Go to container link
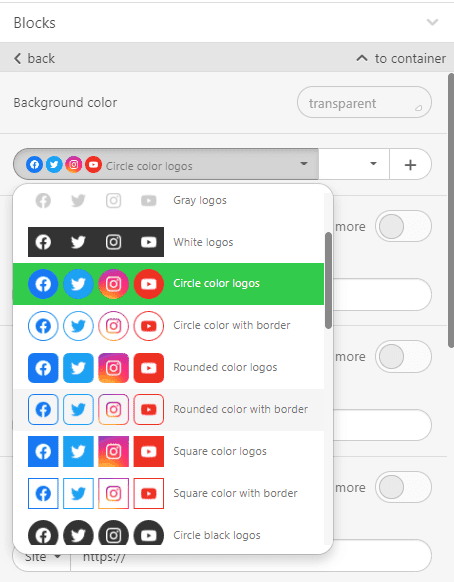Viewport: 454px width, 582px height. coord(401,58)
